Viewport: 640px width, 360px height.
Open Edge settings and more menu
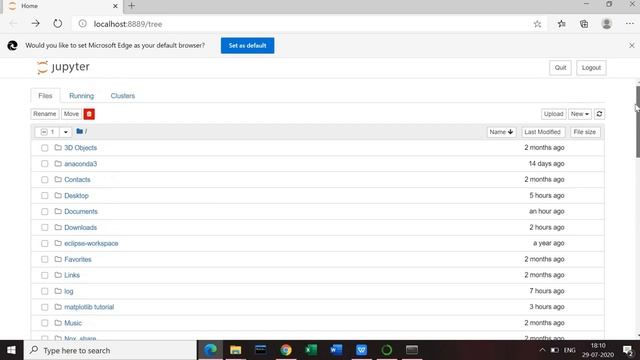point(629,24)
